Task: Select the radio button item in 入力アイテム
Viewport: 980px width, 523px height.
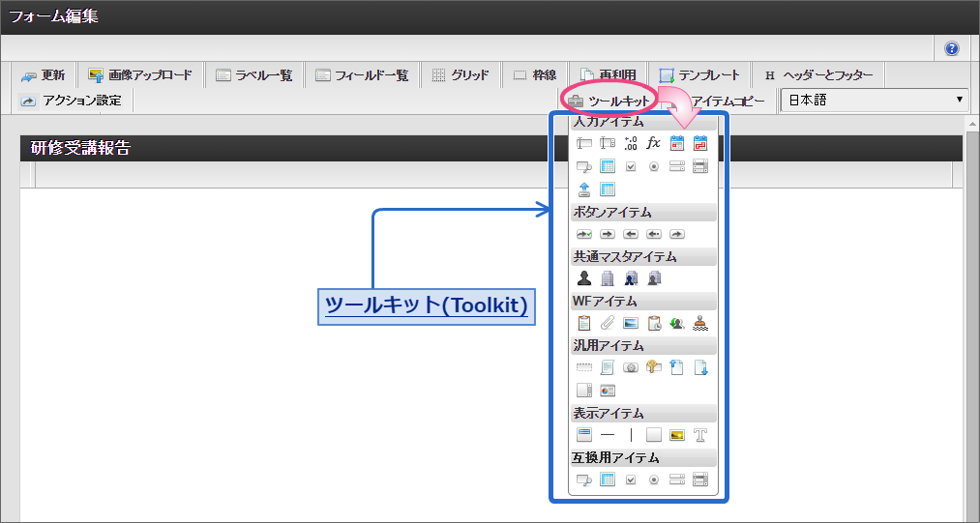Action: (654, 166)
